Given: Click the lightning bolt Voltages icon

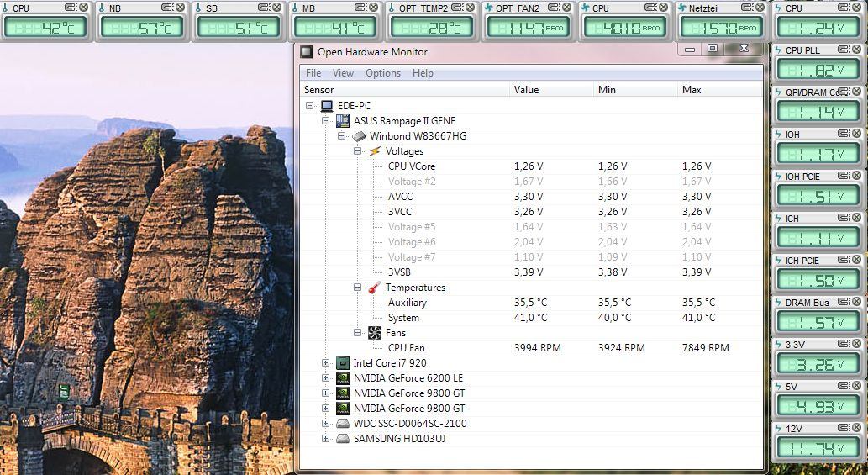Looking at the screenshot, I should point(375,151).
